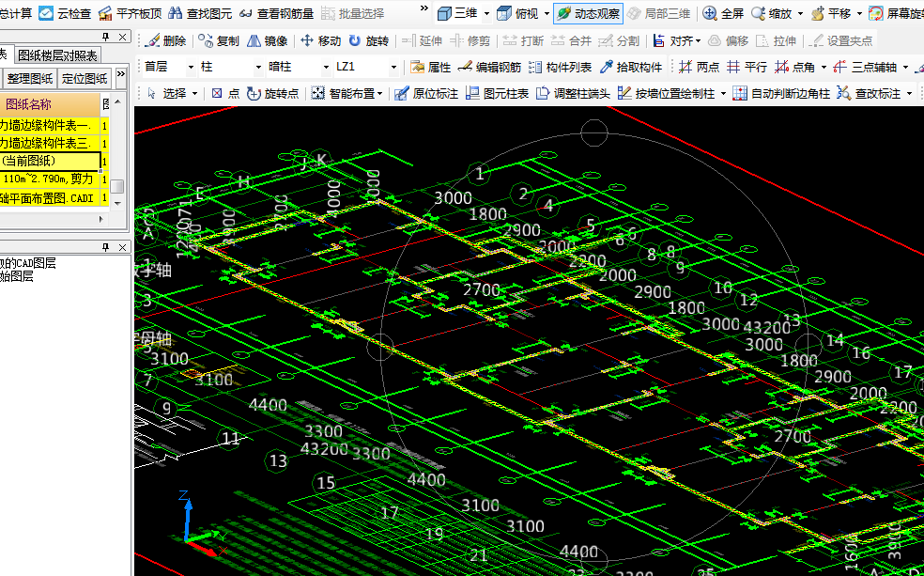Toggle 动态观察 dynamic orbit mode
924x576 pixels.
pyautogui.click(x=588, y=13)
